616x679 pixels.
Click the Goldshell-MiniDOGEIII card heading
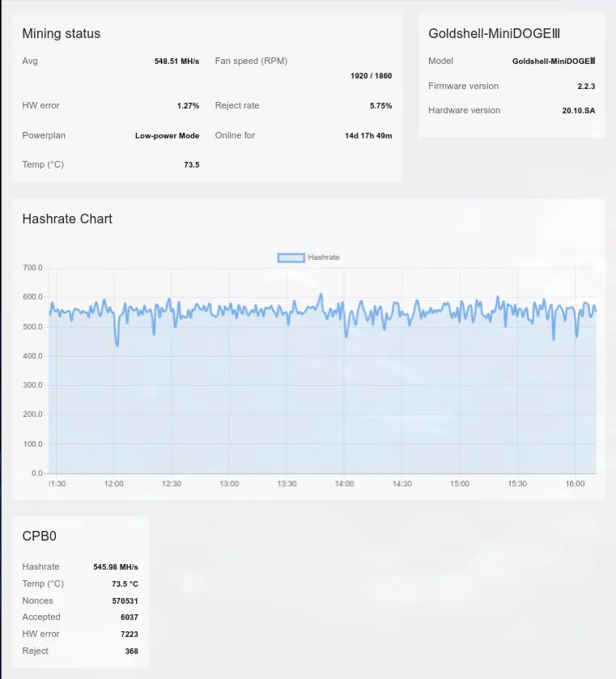coord(494,33)
